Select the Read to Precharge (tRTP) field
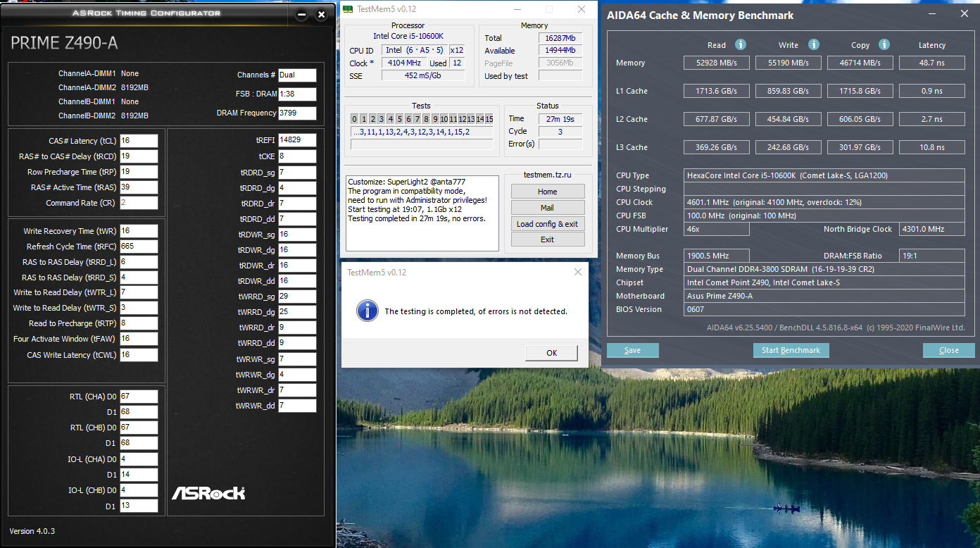This screenshot has width=980, height=548. click(139, 323)
